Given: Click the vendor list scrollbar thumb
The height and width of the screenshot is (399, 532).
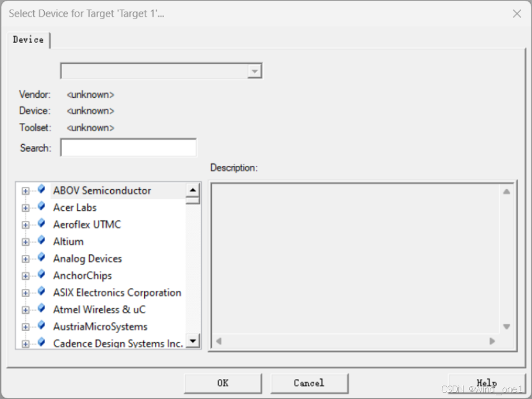Looking at the screenshot, I should click(193, 200).
